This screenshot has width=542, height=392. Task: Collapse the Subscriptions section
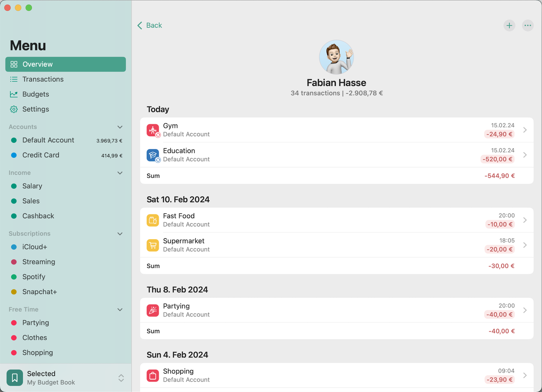(x=120, y=234)
